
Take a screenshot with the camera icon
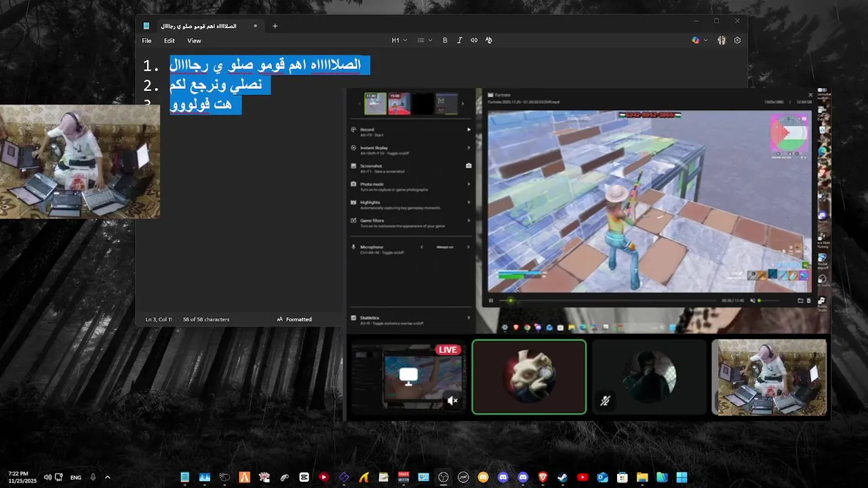click(469, 165)
